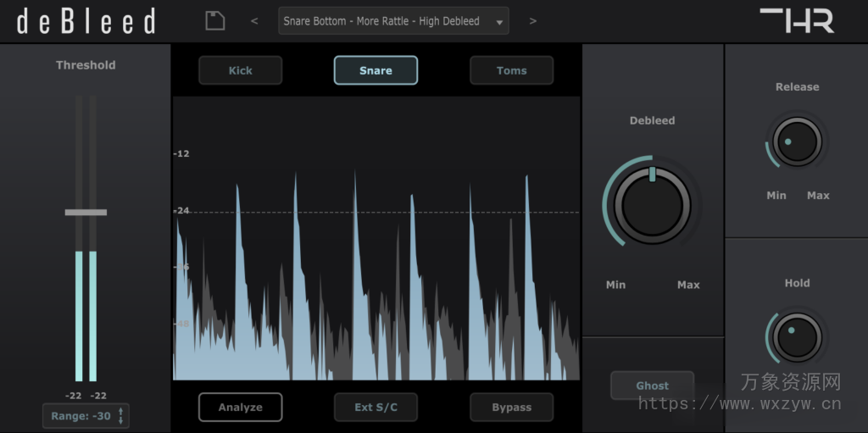This screenshot has height=433, width=868.
Task: Click the Threshold slider handle
Action: (86, 212)
